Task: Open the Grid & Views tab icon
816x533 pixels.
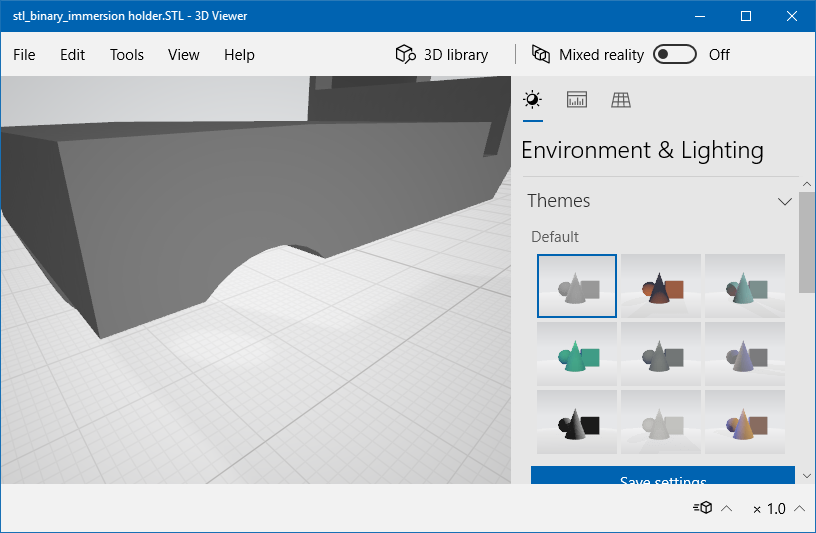Action: coord(621,100)
